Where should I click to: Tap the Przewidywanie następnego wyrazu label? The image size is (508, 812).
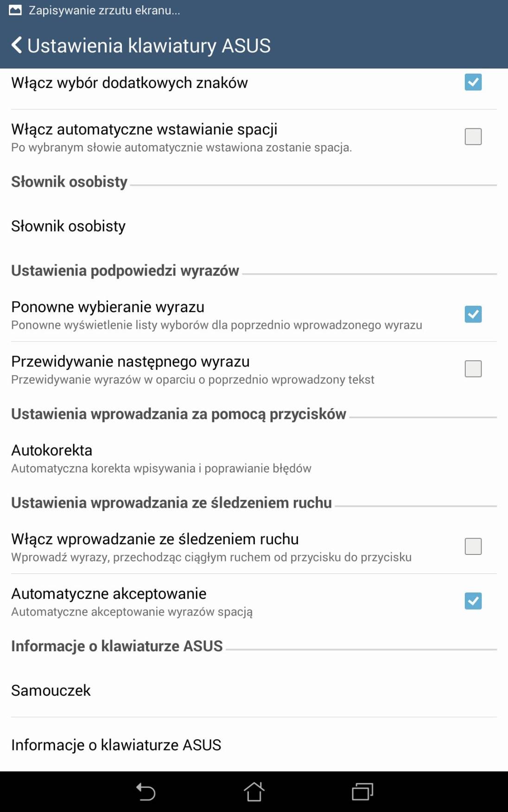130,361
